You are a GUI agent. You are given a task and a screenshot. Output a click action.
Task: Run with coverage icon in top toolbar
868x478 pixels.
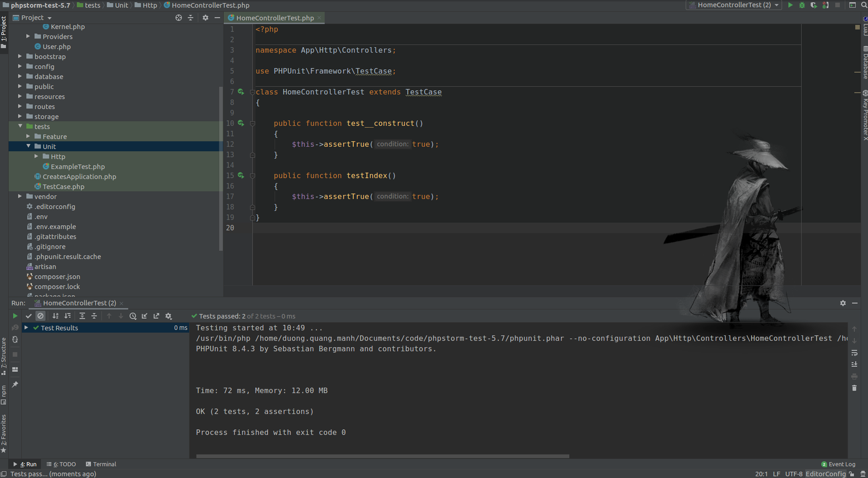814,5
